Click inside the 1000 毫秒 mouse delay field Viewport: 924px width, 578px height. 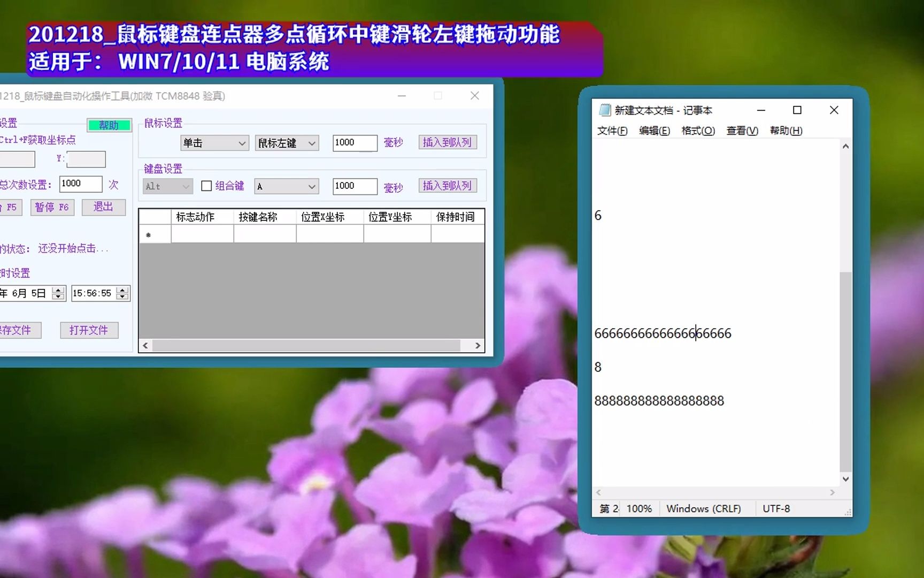(x=354, y=143)
